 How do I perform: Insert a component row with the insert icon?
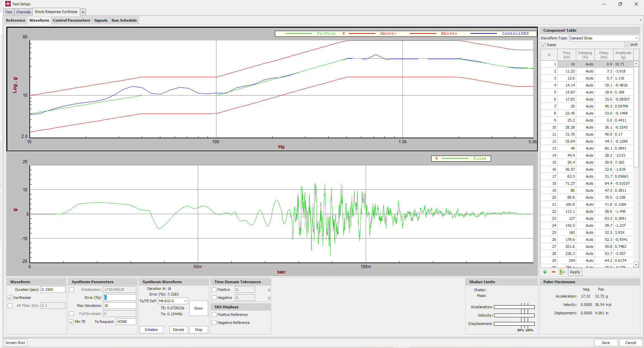[x=562, y=272]
